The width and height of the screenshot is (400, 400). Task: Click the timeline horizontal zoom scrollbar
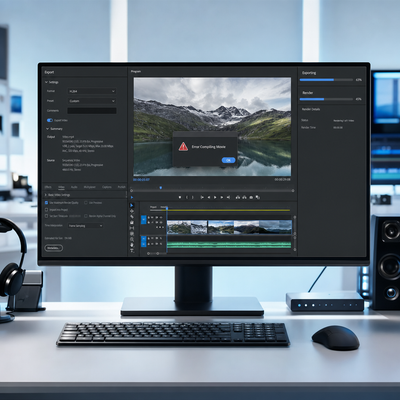[x=153, y=253]
